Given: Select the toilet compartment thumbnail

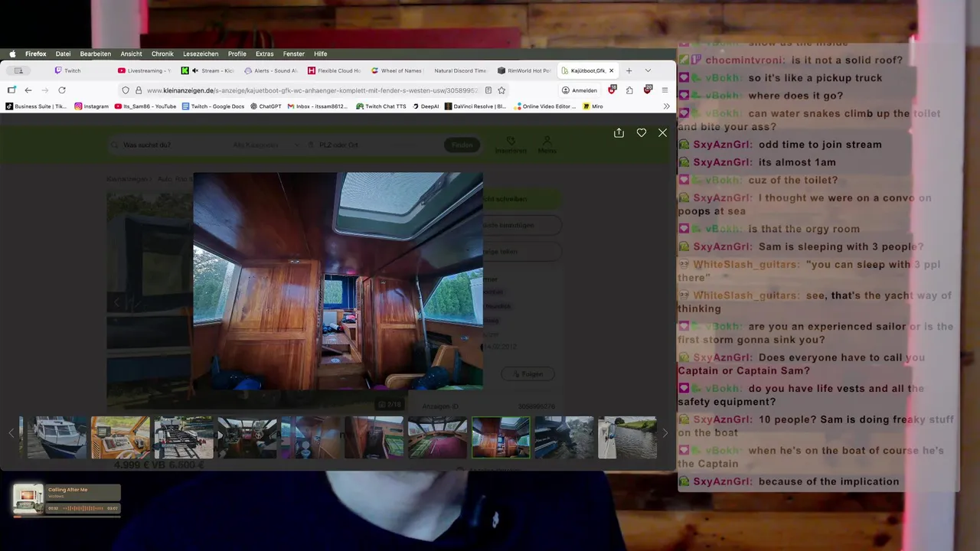Looking at the screenshot, I should [311, 438].
